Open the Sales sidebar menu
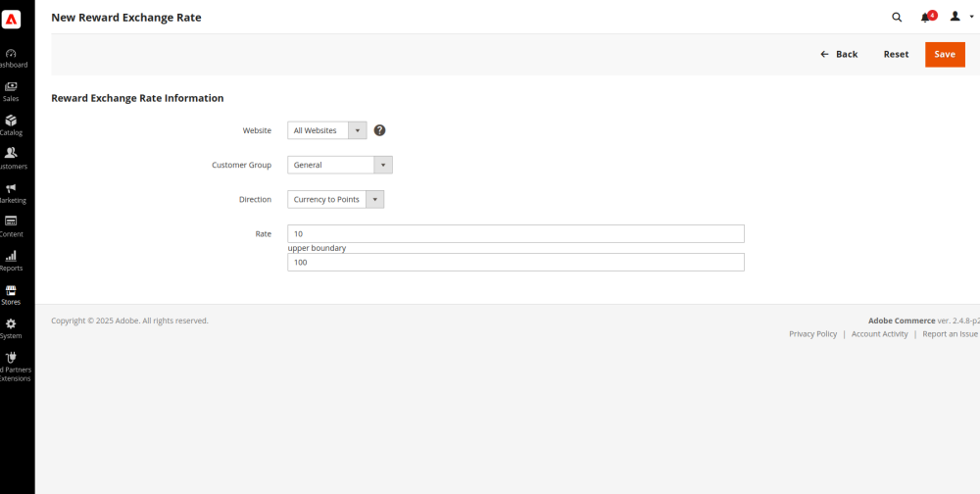Screen dimensions: 980x494 coord(11,91)
